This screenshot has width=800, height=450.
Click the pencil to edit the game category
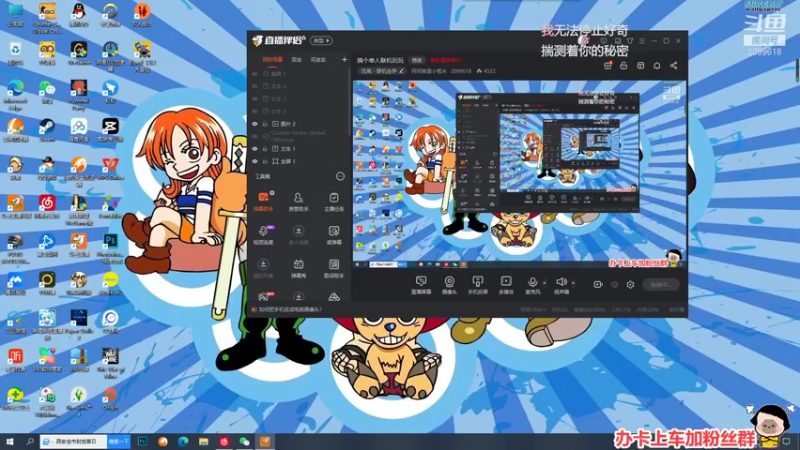[x=402, y=71]
